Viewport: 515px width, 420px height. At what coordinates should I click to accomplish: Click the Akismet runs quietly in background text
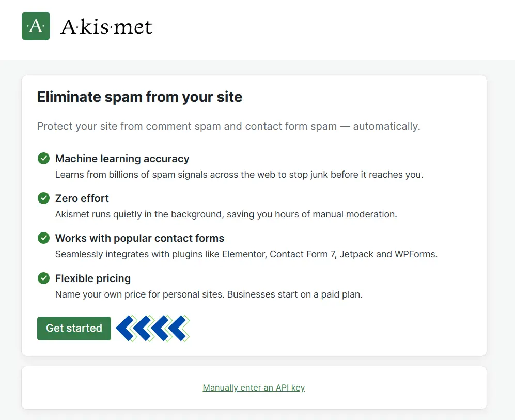click(x=226, y=214)
